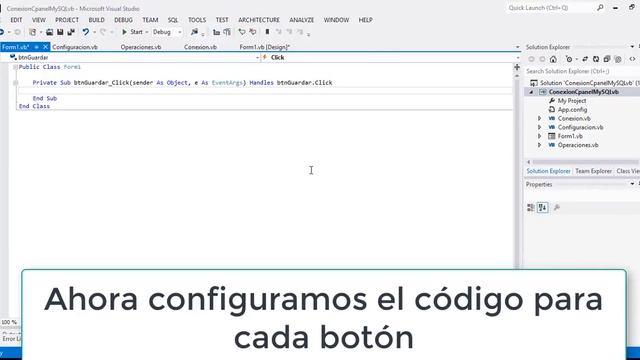The image size is (640, 360).
Task: Open the TOOLS menu
Action: [x=197, y=20]
